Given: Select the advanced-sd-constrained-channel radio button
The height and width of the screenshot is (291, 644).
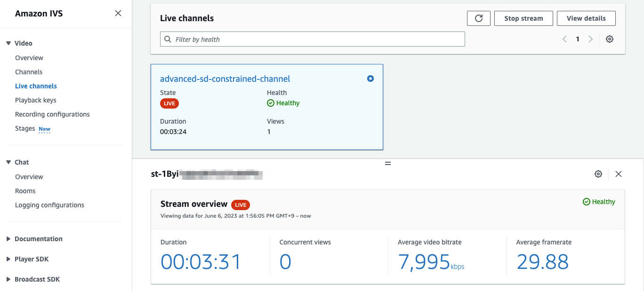Looking at the screenshot, I should click(x=370, y=79).
